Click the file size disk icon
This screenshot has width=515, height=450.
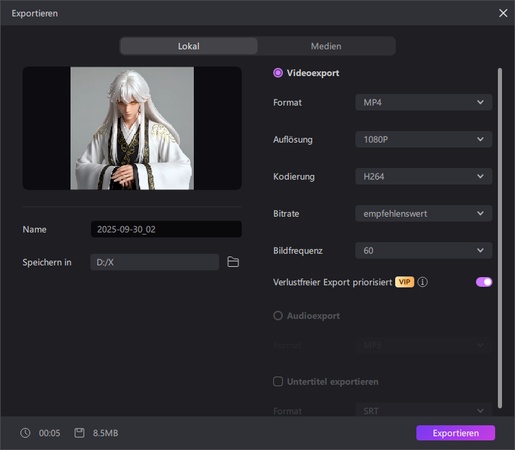pyautogui.click(x=79, y=433)
